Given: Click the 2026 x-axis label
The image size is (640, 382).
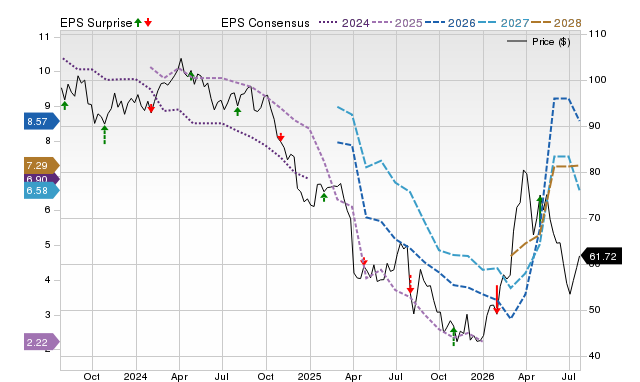Looking at the screenshot, I should (482, 376).
